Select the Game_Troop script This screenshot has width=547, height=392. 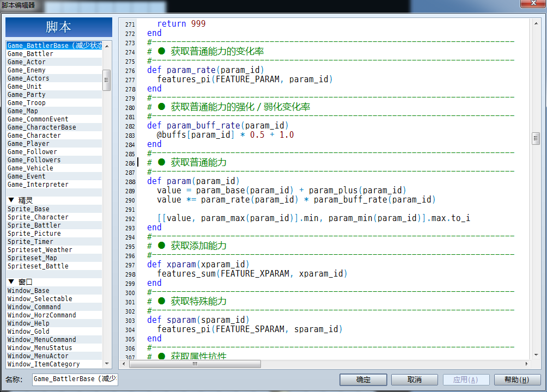click(x=55, y=103)
